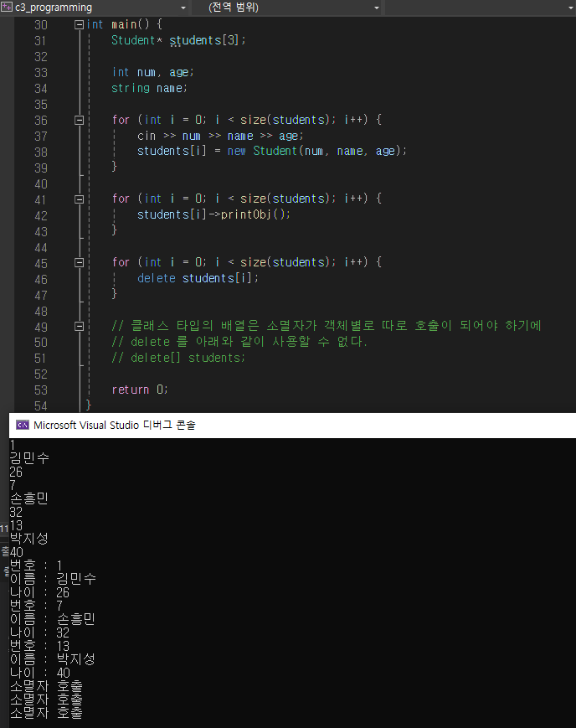Click the c3_programming project icon
The width and height of the screenshot is (576, 728).
(x=7, y=8)
